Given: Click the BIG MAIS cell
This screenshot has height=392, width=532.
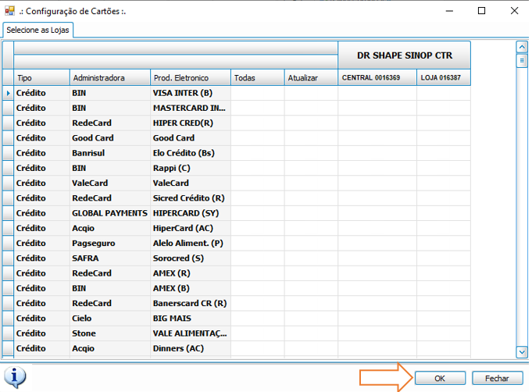Looking at the screenshot, I should point(191,319).
